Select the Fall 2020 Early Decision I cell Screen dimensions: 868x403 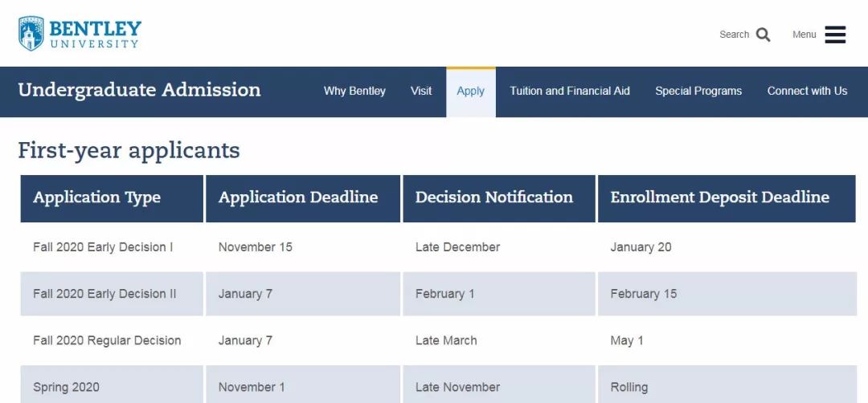[112, 247]
